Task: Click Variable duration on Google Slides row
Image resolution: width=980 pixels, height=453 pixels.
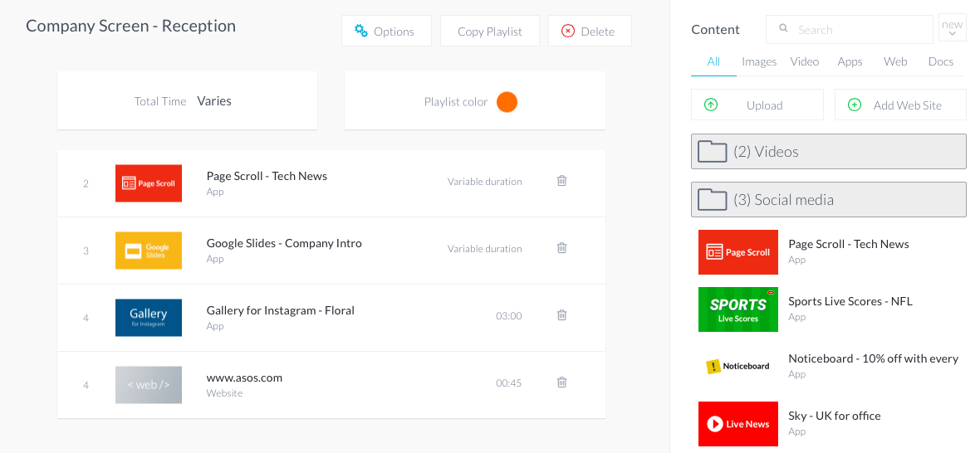Action: click(484, 248)
